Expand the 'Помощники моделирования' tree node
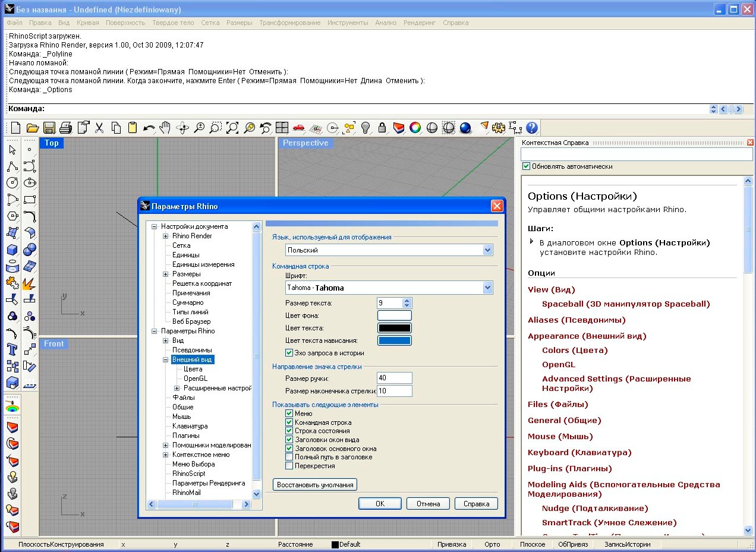 166,445
